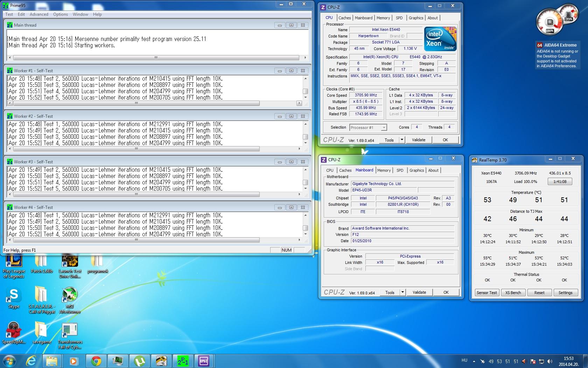
Task: Switch to Memory tab in upper CPU-Z
Action: (383, 18)
